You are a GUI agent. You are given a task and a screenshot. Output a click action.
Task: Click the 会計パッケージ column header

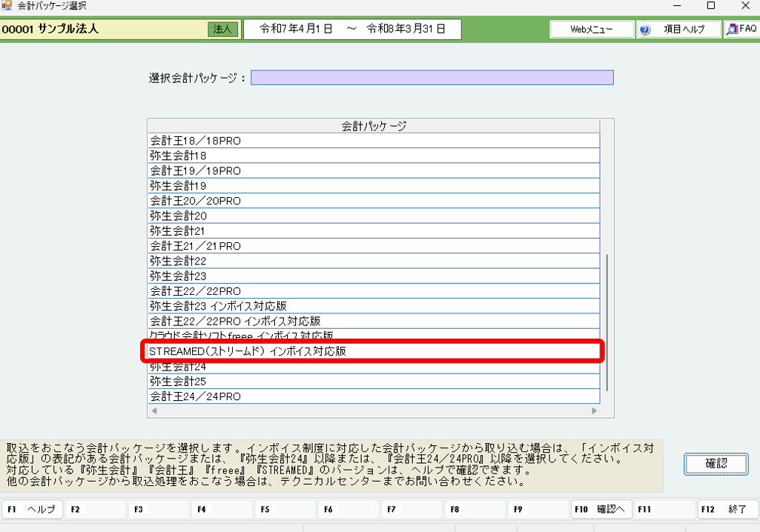click(373, 126)
